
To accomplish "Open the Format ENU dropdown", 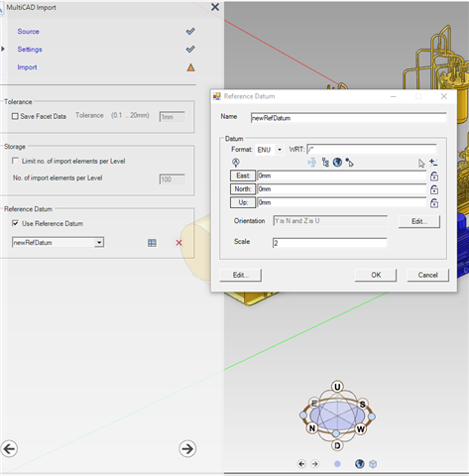I will (x=280, y=150).
